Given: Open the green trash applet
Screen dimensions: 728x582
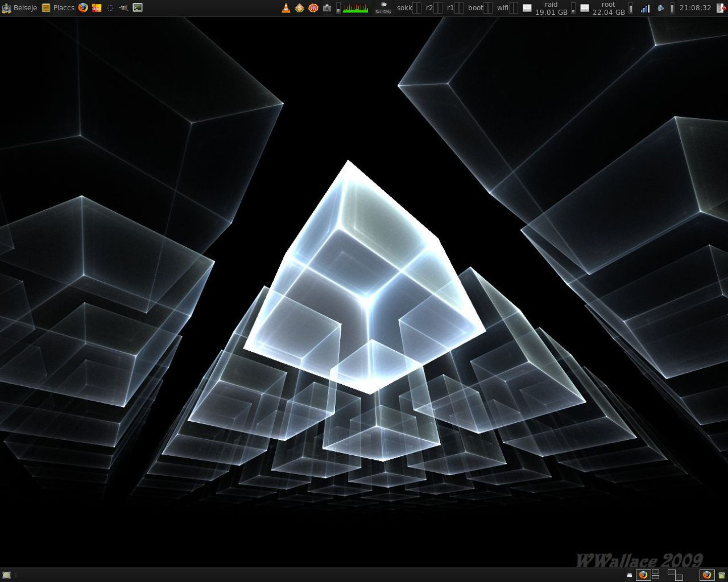Looking at the screenshot, I should (x=722, y=575).
